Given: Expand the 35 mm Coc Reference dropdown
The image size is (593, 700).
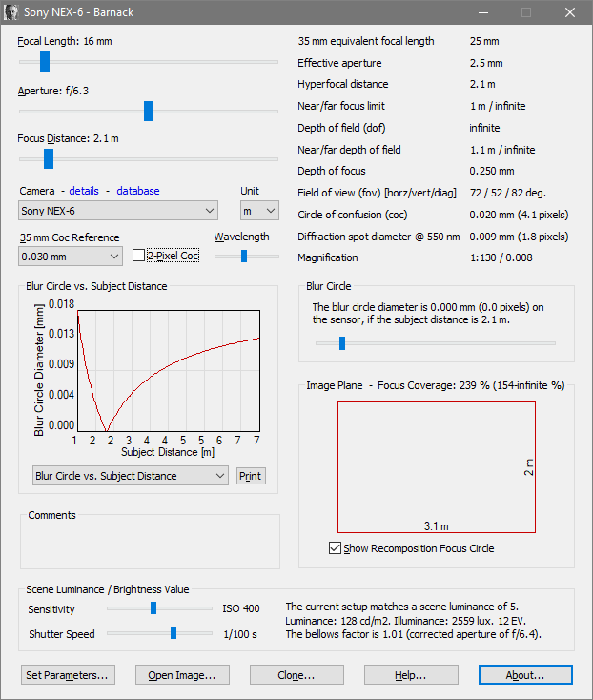Looking at the screenshot, I should [71, 257].
